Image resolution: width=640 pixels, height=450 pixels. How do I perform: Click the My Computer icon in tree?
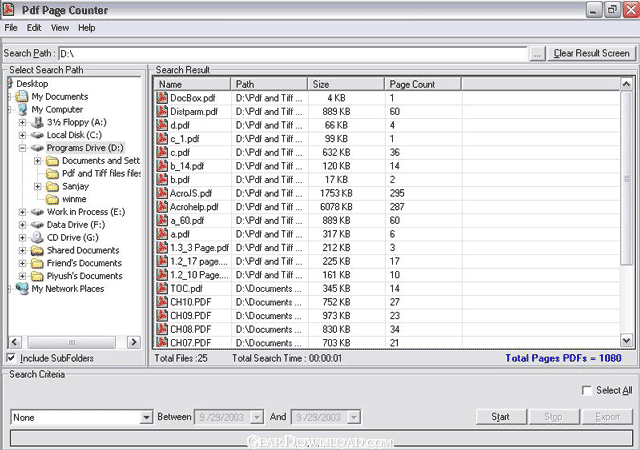coord(22,109)
